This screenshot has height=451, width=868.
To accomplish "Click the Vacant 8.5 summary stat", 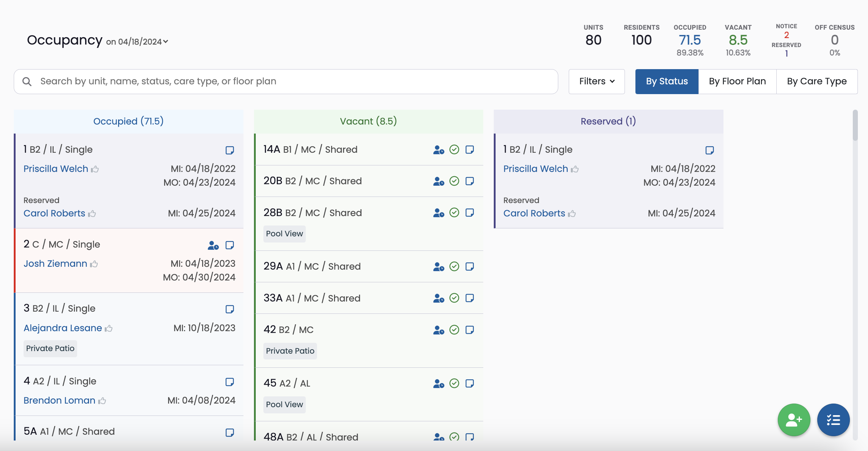I will pos(738,40).
